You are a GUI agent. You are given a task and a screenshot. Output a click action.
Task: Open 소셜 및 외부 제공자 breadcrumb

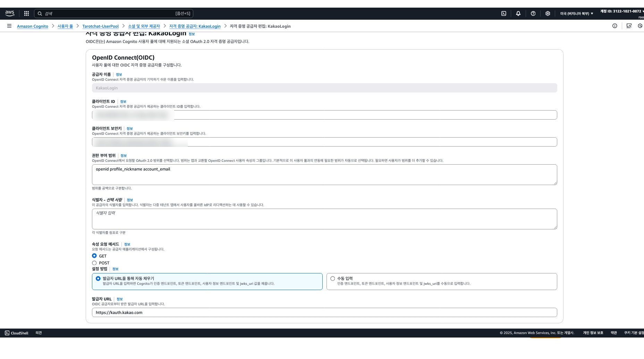pos(144,26)
